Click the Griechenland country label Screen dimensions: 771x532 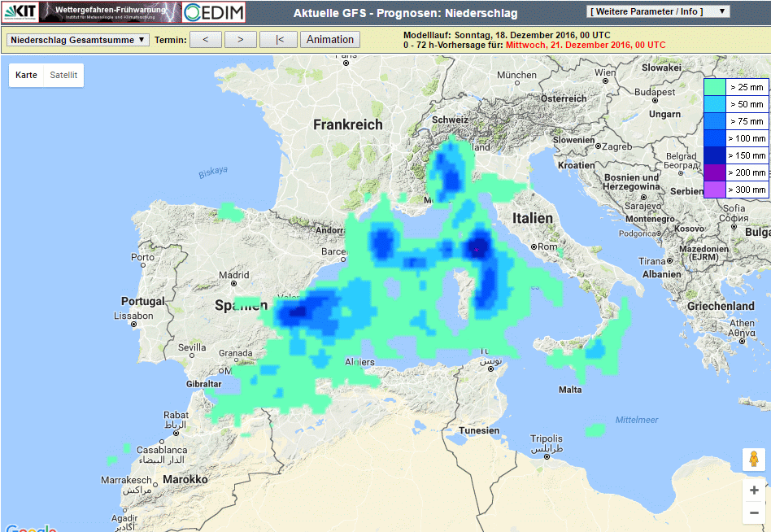coord(721,306)
